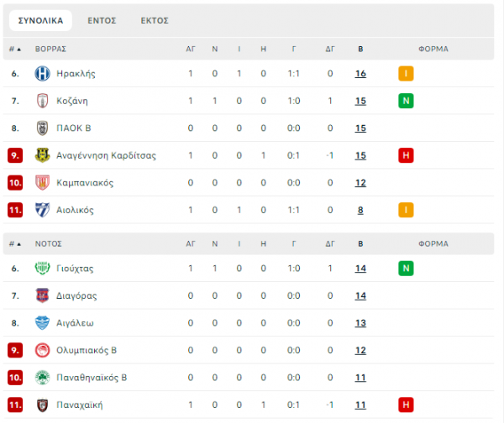Click the Γιούχτας green team crest
The height and width of the screenshot is (423, 504).
pos(43,269)
